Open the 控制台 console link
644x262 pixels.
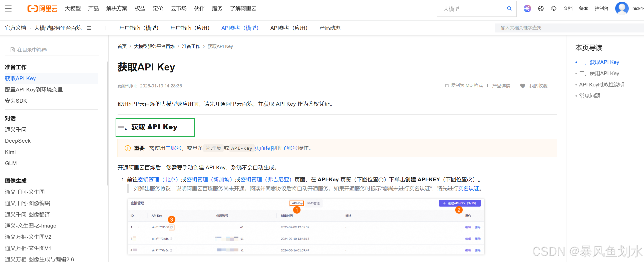[602, 8]
